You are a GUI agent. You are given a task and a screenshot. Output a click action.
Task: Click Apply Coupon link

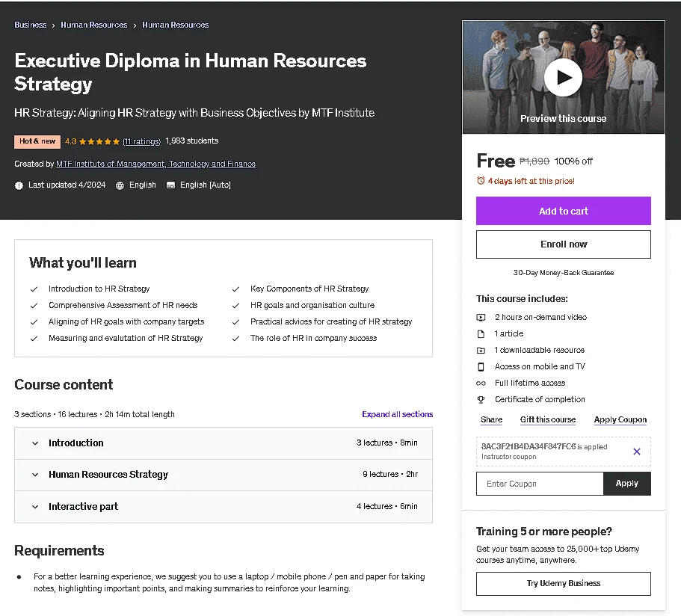[620, 419]
